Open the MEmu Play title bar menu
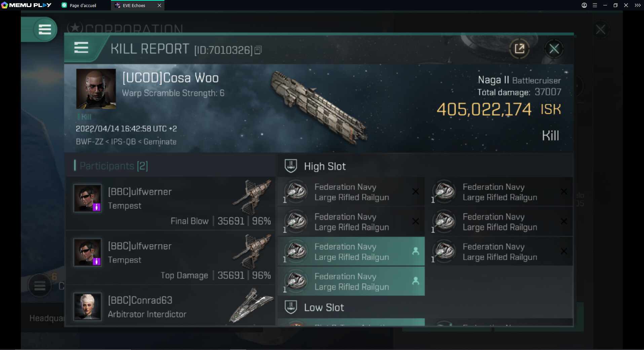The width and height of the screenshot is (644, 350). 595,5
